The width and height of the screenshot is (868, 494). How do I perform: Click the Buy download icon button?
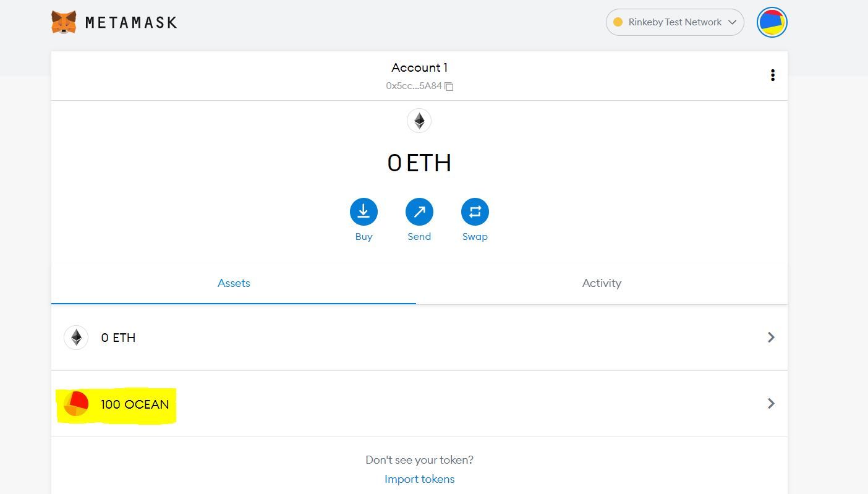(x=364, y=212)
